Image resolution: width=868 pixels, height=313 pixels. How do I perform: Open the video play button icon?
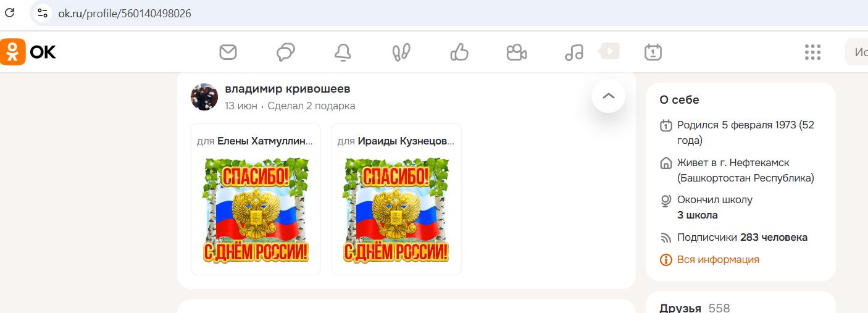[x=609, y=51]
